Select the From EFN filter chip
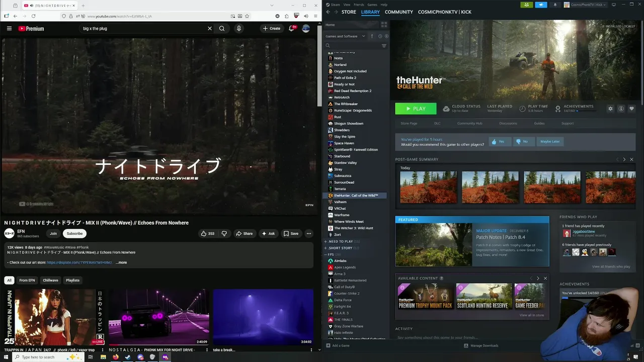Screen dimensions: 644x362 coord(27,280)
